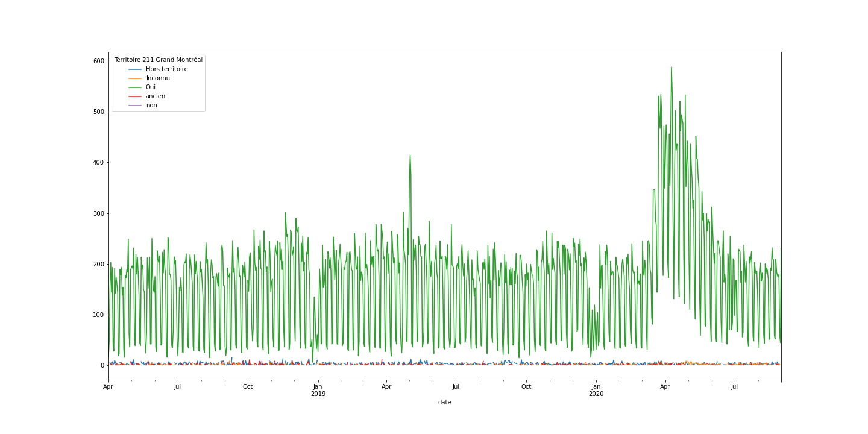Image resolution: width=868 pixels, height=434 pixels.
Task: Click the orange Inconnu line swatch
Action: [x=135, y=78]
